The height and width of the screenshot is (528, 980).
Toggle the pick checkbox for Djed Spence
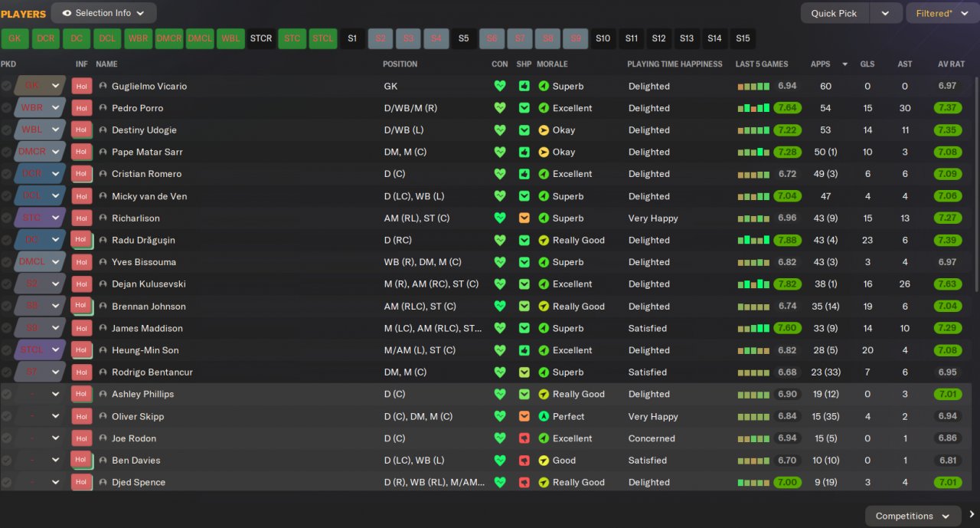point(7,483)
